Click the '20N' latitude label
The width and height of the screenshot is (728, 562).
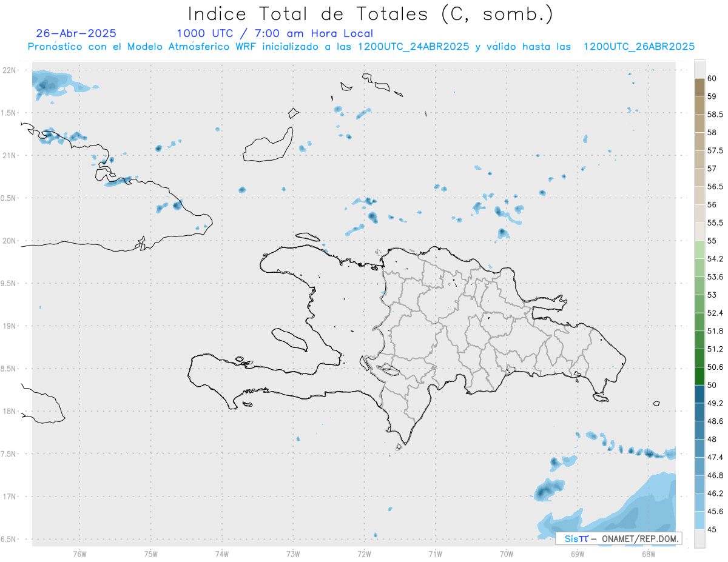tap(10, 241)
